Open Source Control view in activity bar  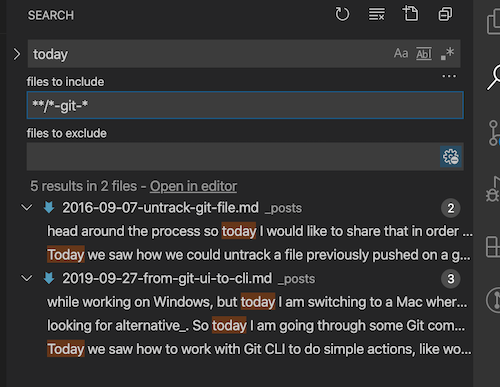494,133
